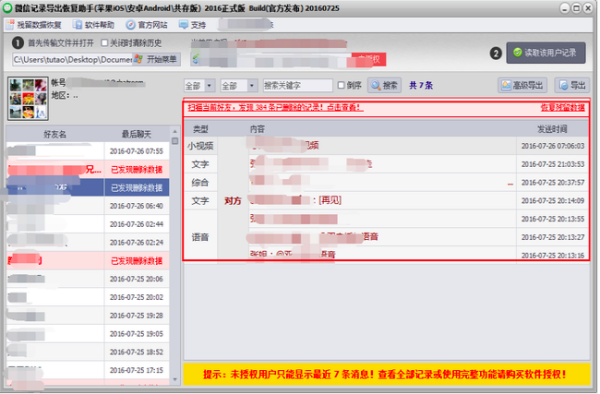The width and height of the screenshot is (600, 394).
Task: Click the magnifier icon on 搜索 button
Action: (376, 85)
